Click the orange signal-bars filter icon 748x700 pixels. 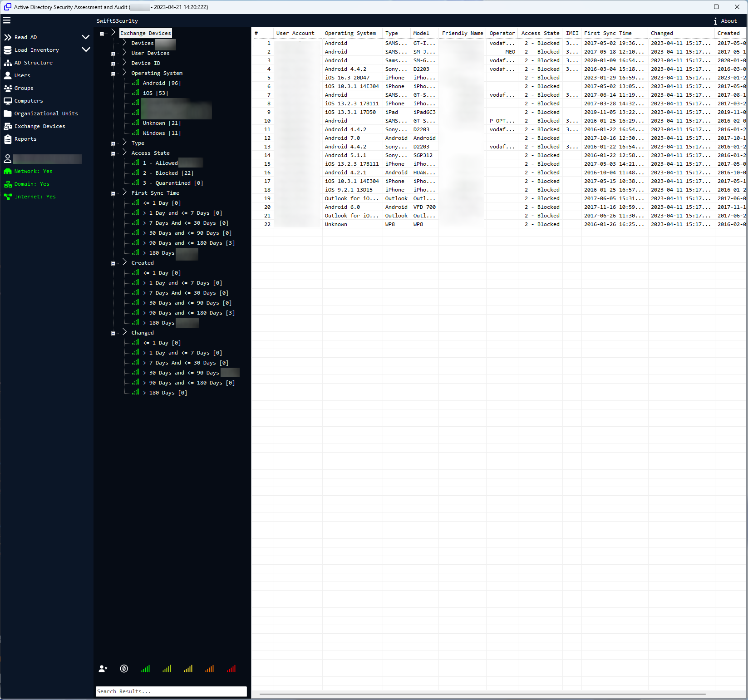(209, 669)
